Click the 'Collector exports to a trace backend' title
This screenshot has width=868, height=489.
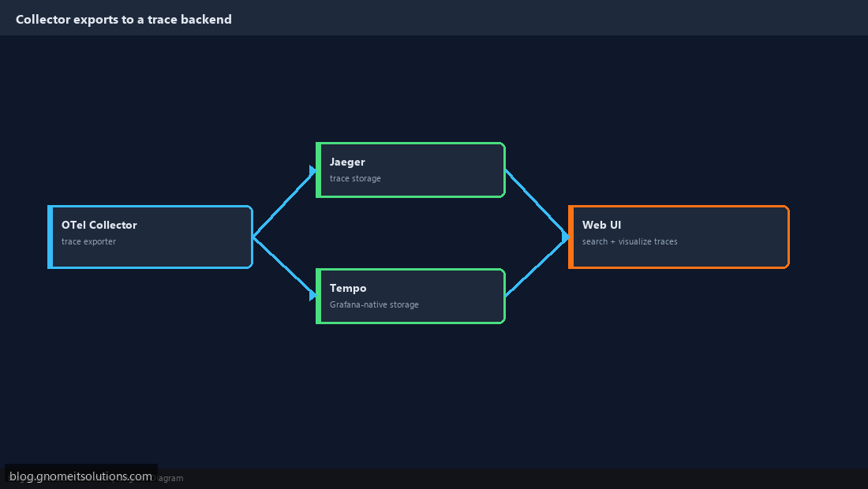123,20
